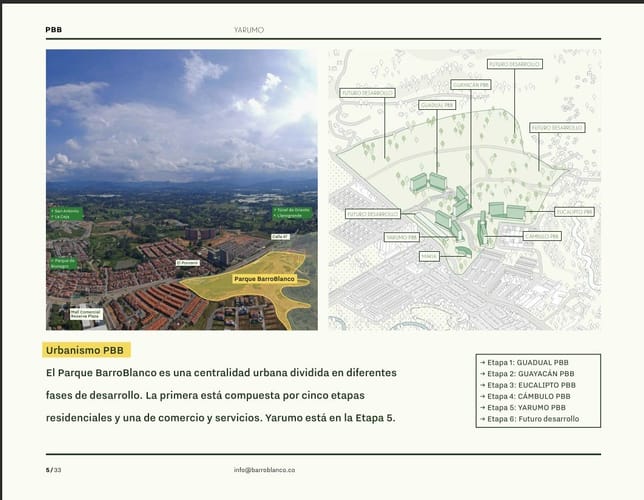Click the green San Antonio / La Ceja label
This screenshot has height=500, width=644.
click(66, 214)
